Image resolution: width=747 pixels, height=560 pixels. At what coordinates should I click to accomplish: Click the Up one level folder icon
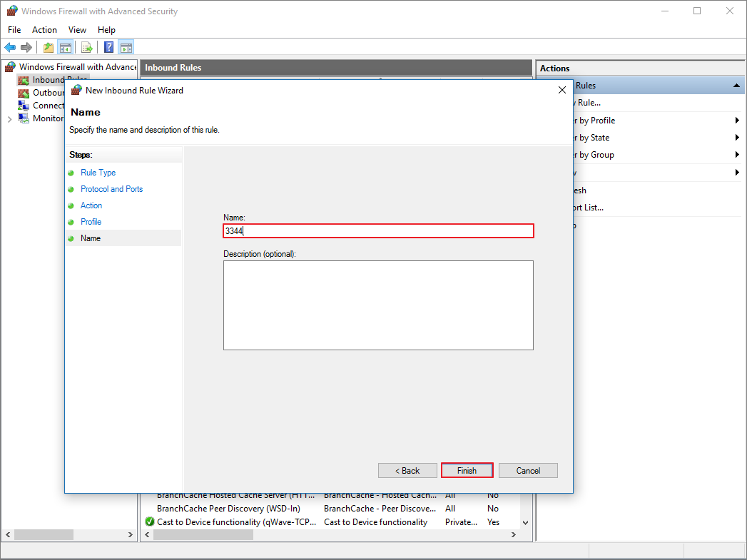48,47
